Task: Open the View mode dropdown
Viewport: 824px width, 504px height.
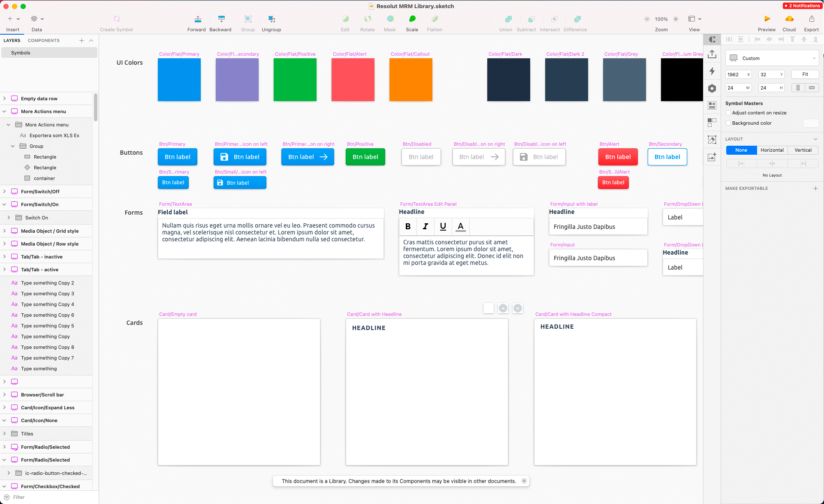Action: click(x=694, y=19)
